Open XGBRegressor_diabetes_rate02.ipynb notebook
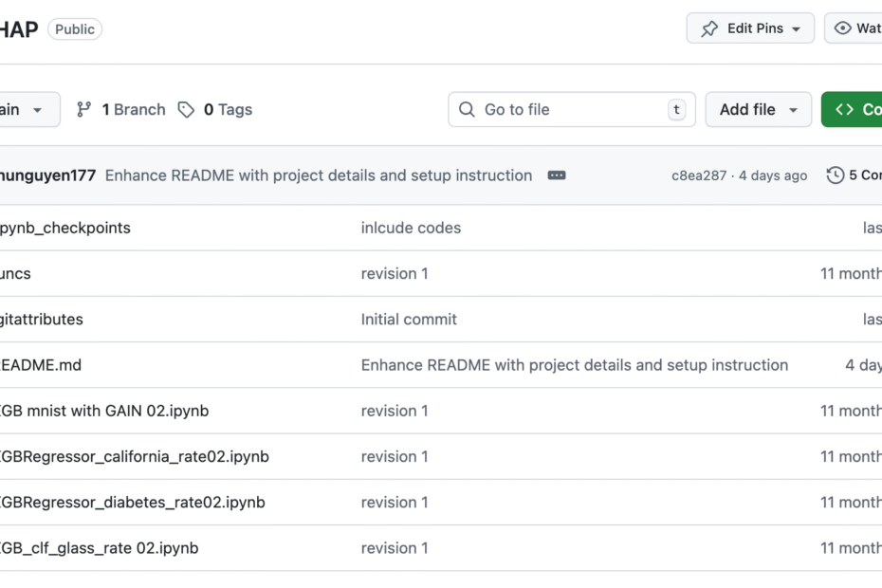Image resolution: width=882 pixels, height=588 pixels. [x=132, y=502]
